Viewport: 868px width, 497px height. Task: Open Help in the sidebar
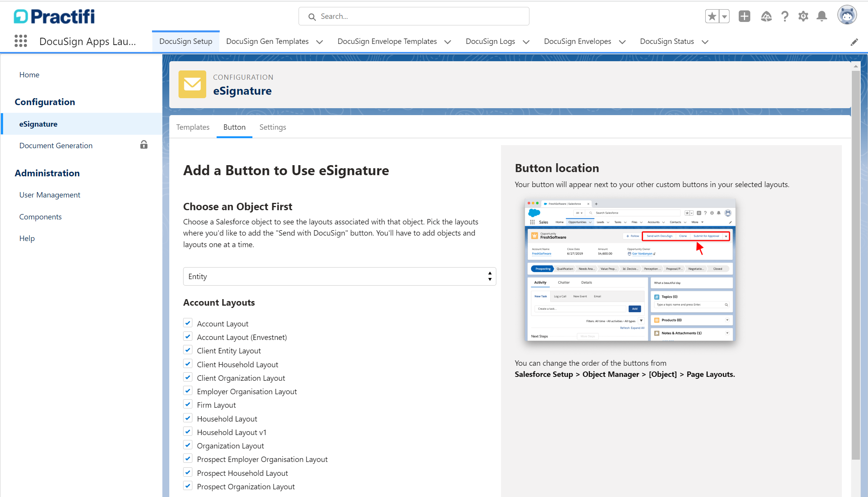[27, 238]
